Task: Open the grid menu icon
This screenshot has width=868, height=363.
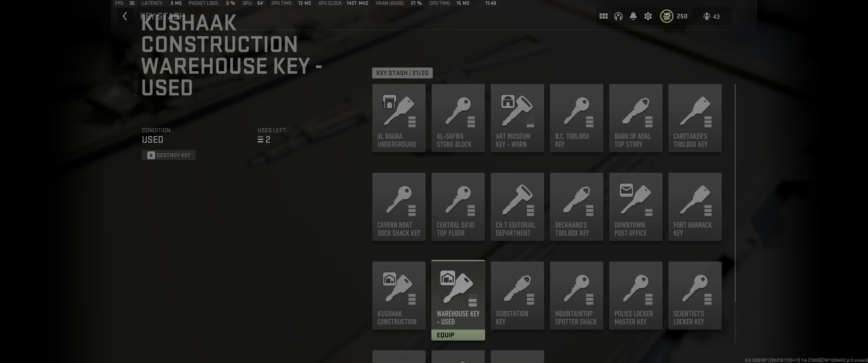Action: tap(604, 16)
